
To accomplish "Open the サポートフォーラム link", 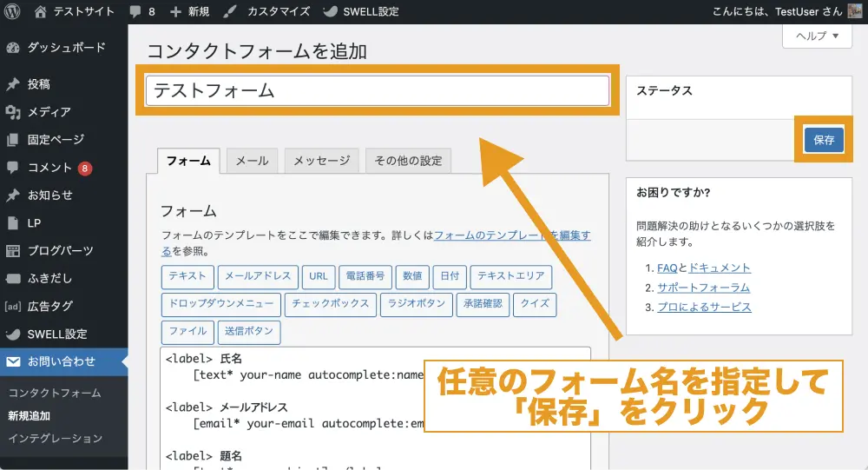I will 703,288.
